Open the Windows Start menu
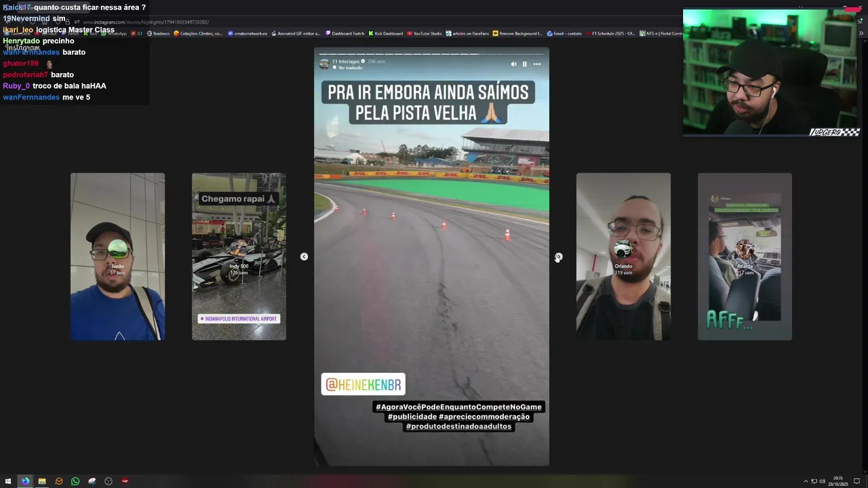The width and height of the screenshot is (868, 488). (8, 481)
